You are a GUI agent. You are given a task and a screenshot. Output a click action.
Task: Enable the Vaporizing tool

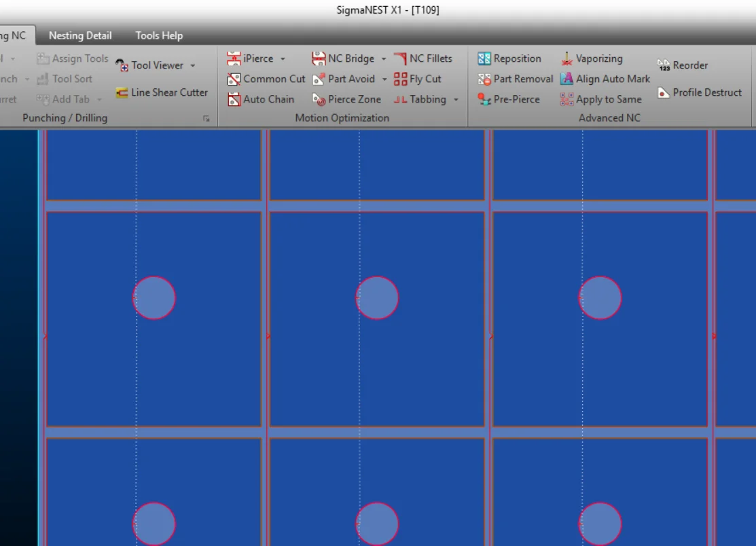click(592, 59)
